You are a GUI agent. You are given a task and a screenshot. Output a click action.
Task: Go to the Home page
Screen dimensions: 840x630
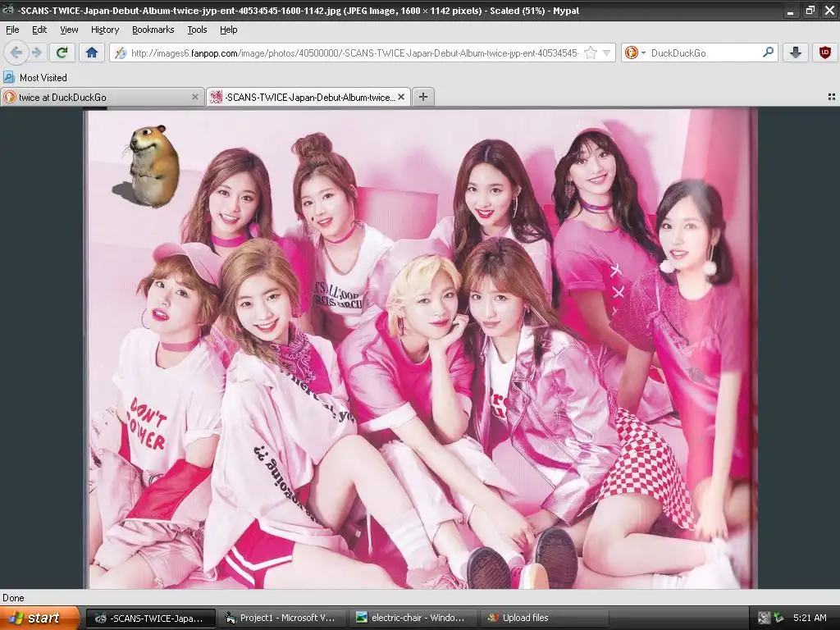point(92,52)
